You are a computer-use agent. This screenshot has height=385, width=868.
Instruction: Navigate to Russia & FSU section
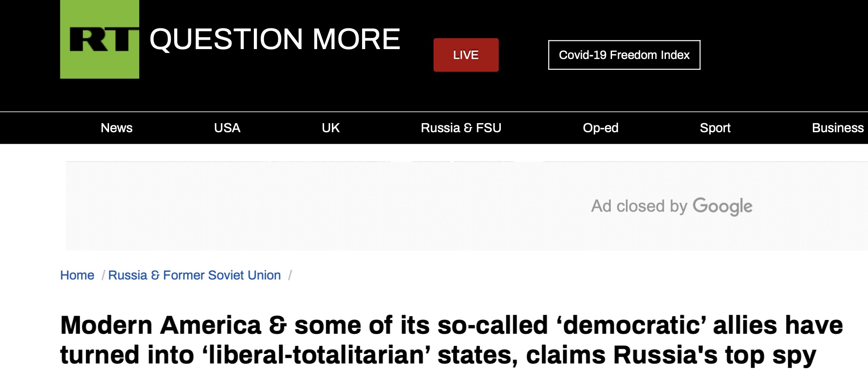click(461, 128)
